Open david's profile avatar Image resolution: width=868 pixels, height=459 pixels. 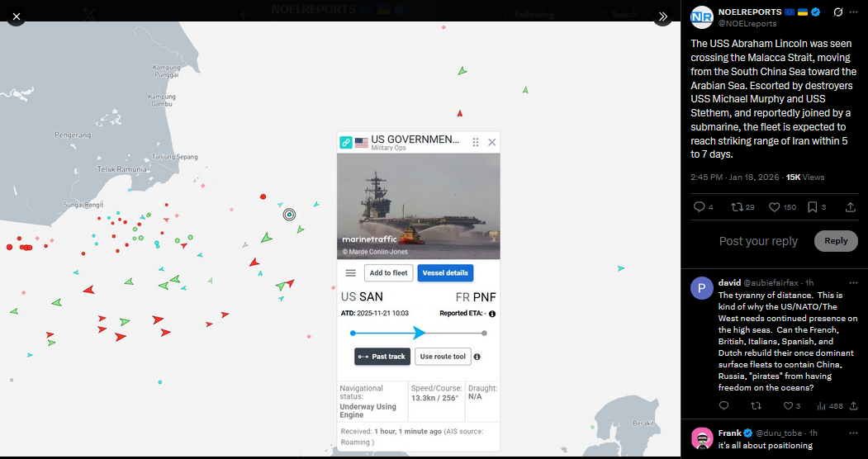click(702, 289)
